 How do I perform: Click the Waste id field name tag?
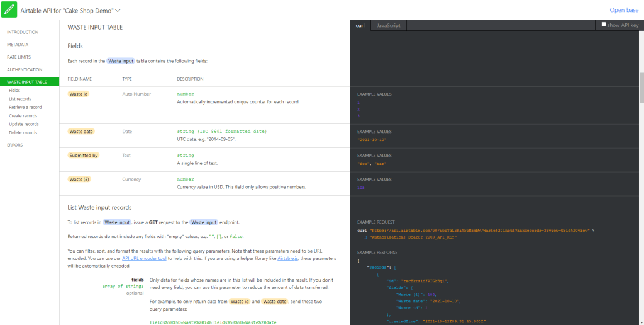pyautogui.click(x=79, y=94)
